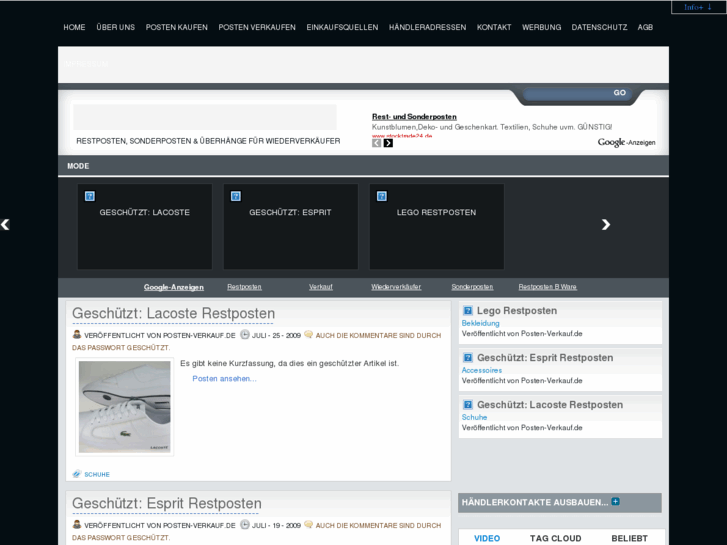Open the Verkauf ad link
This screenshot has width=727, height=545.
tap(321, 287)
